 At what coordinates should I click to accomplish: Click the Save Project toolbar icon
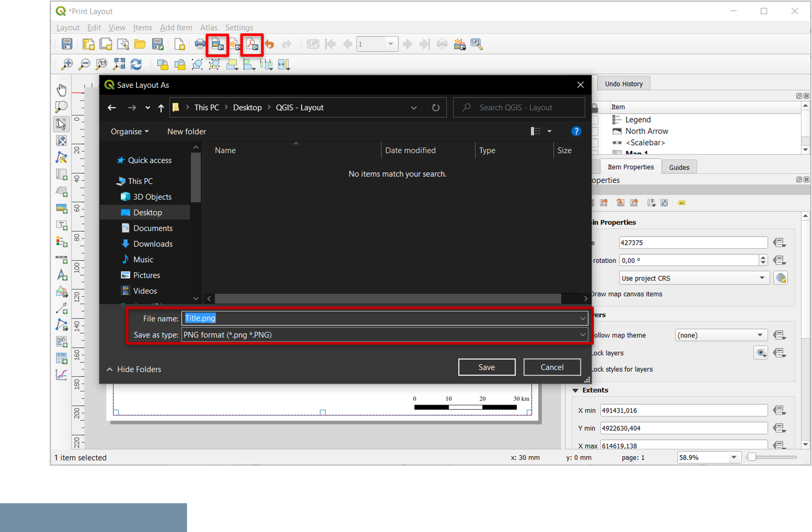(x=67, y=44)
